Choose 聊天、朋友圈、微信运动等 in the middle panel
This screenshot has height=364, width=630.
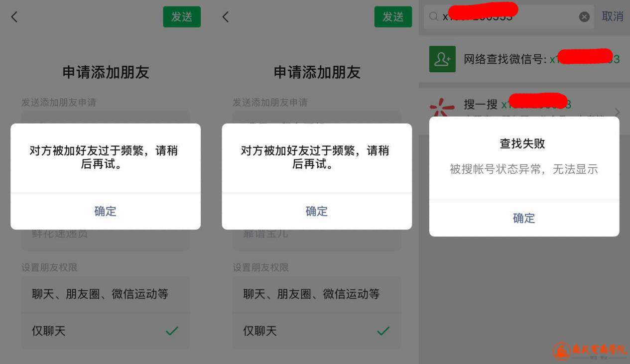click(317, 294)
